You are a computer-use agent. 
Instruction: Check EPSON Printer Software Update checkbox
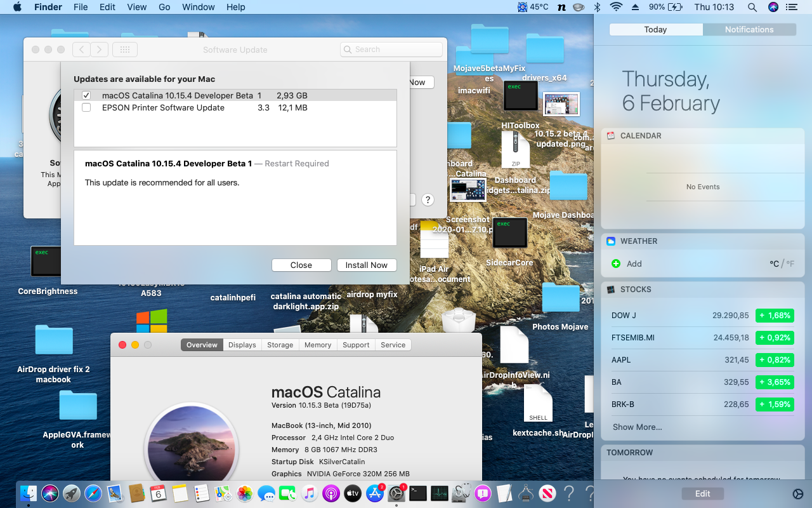[86, 108]
